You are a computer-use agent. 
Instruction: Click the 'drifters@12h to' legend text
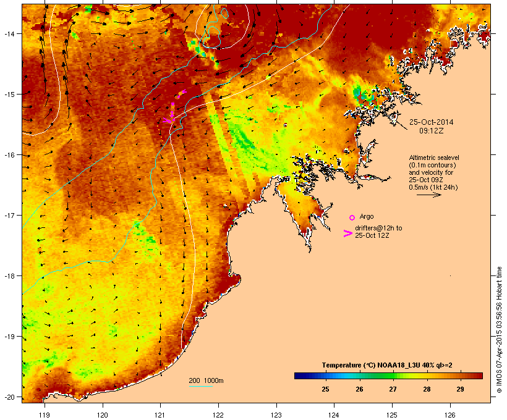(x=378, y=228)
